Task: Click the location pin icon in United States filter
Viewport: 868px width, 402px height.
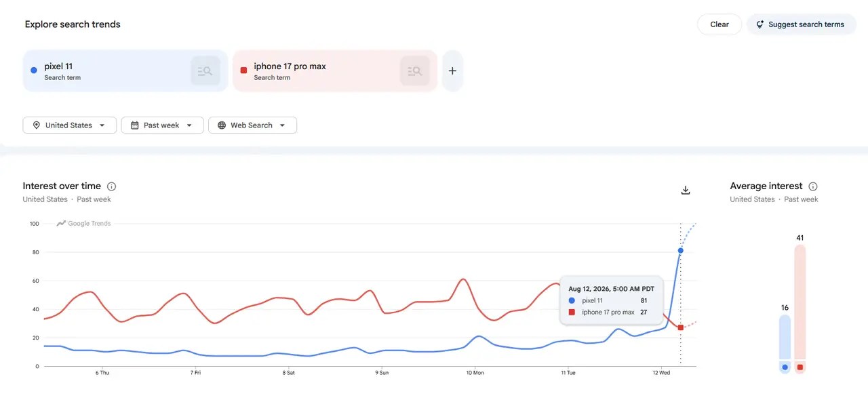Action: point(37,125)
